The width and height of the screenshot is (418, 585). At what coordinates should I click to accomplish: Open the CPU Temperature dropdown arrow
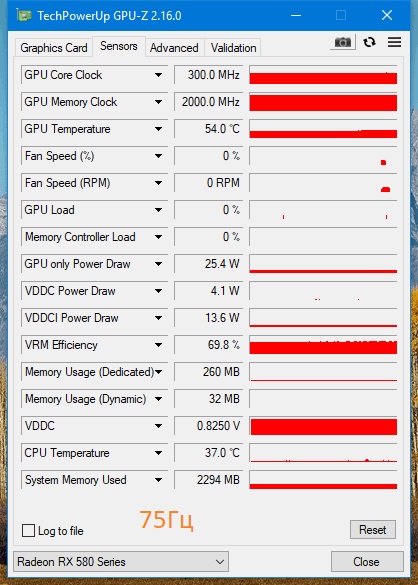[x=159, y=453]
